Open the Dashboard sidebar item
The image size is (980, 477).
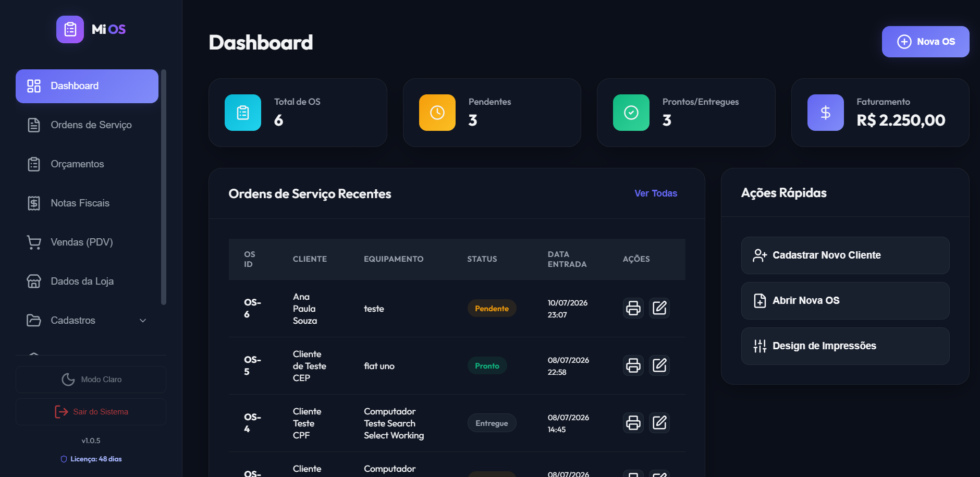point(87,86)
